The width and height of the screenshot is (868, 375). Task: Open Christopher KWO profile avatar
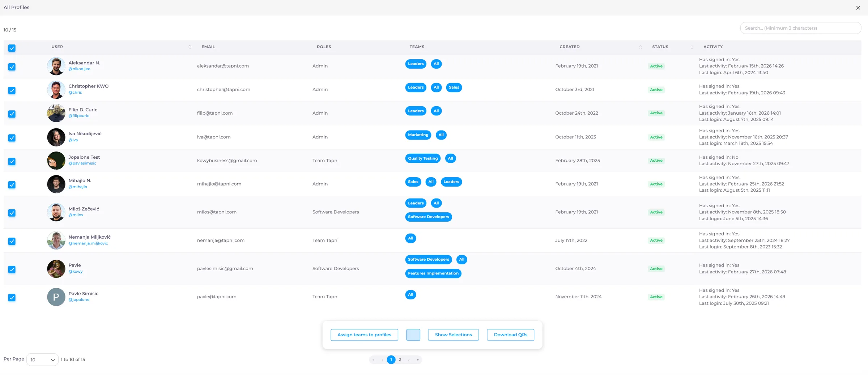[x=56, y=90]
